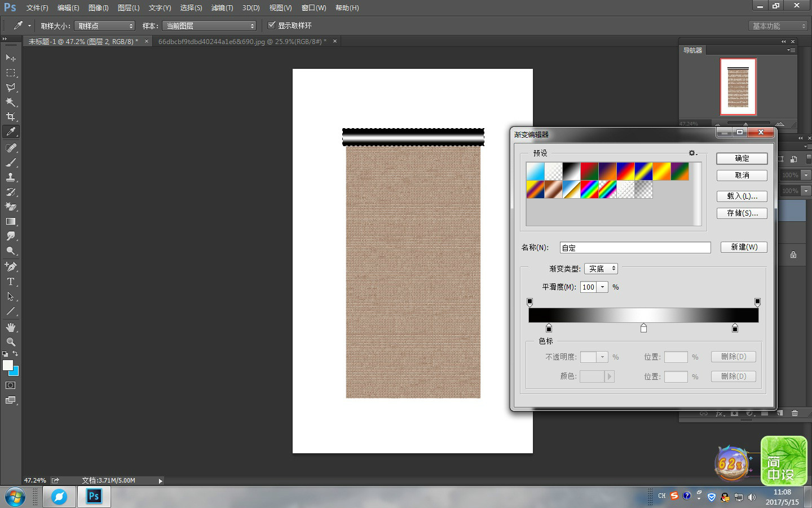This screenshot has height=508, width=812.
Task: Select the Line shape tool
Action: tap(11, 311)
